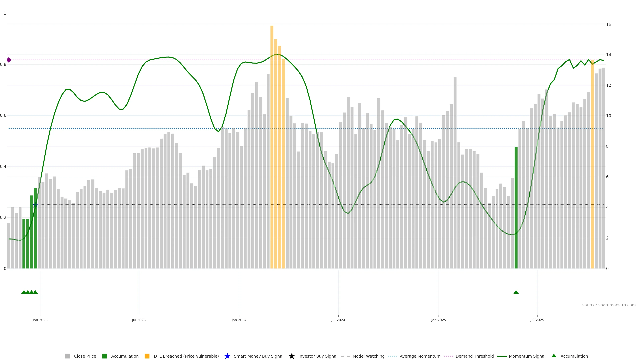Click the blue Smart Money Buy Signal star
The image size is (644, 362).
point(227,356)
